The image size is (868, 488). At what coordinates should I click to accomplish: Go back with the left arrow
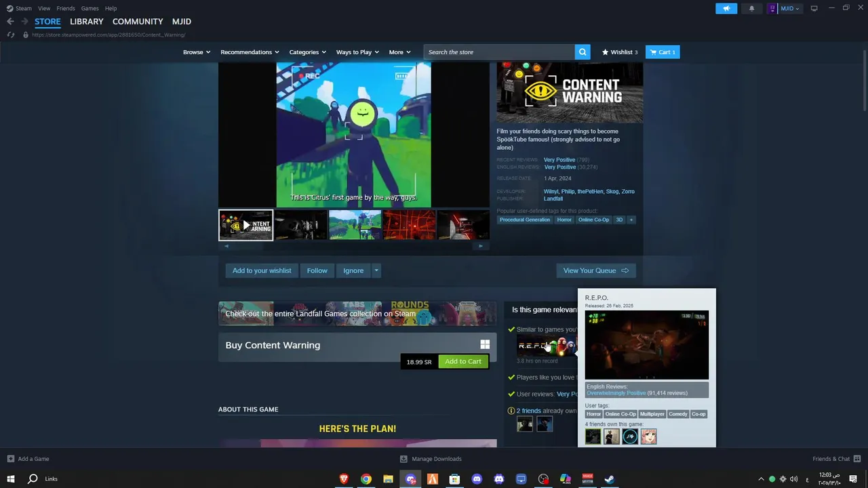coord(10,22)
